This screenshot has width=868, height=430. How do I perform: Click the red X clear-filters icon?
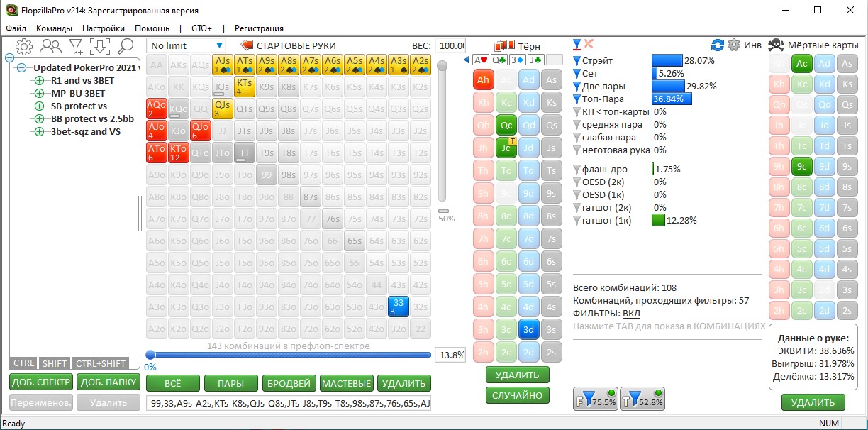pos(589,45)
